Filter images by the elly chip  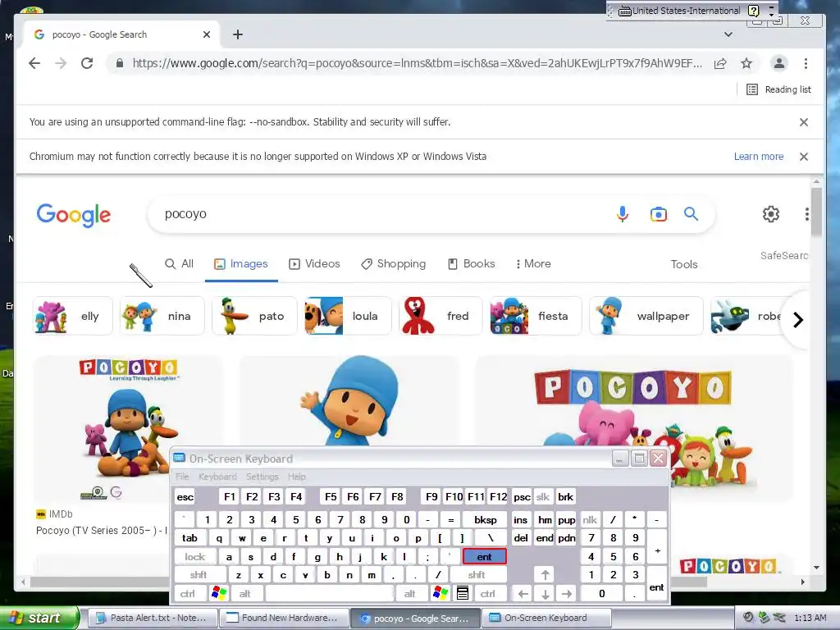pyautogui.click(x=73, y=316)
